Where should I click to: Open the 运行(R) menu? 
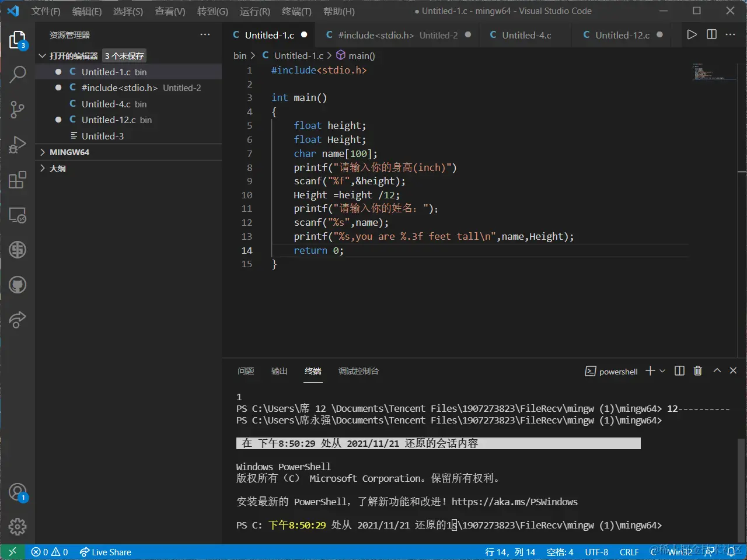pyautogui.click(x=255, y=11)
